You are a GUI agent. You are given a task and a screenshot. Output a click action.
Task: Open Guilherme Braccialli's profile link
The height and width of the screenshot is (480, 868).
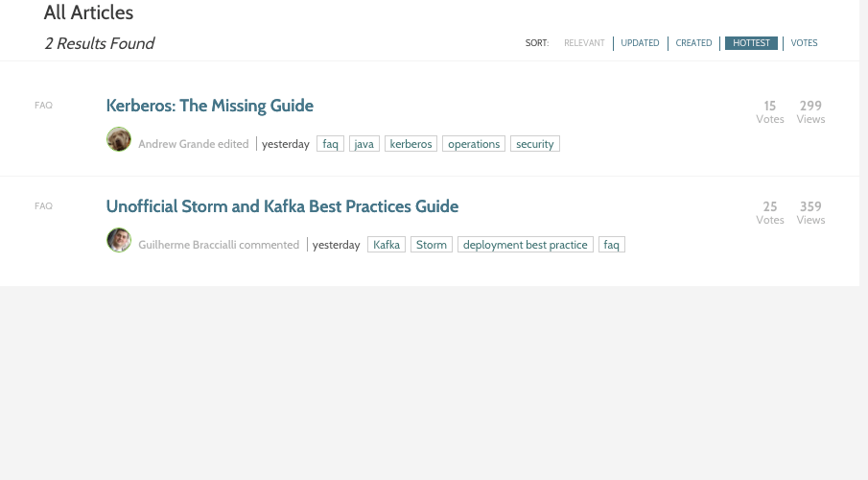(x=187, y=245)
